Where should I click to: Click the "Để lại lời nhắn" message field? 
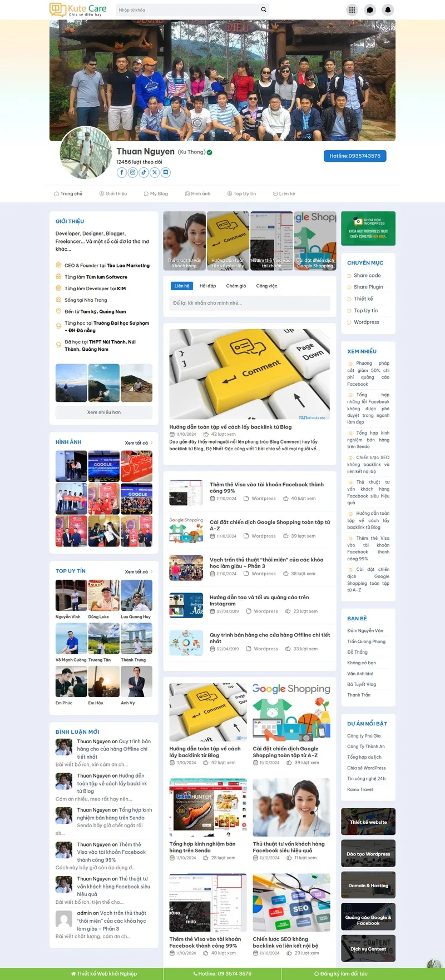tap(250, 303)
